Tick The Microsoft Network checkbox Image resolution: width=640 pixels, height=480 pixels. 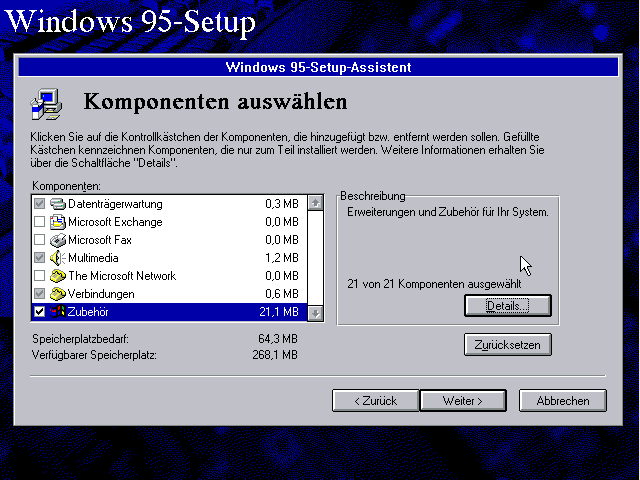[x=39, y=276]
